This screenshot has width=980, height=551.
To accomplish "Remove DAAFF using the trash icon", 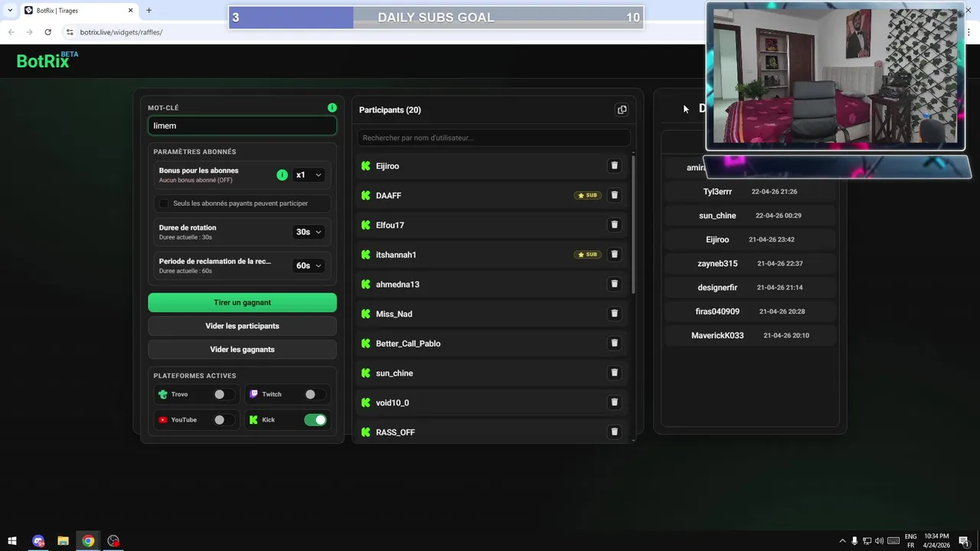I will pos(614,195).
